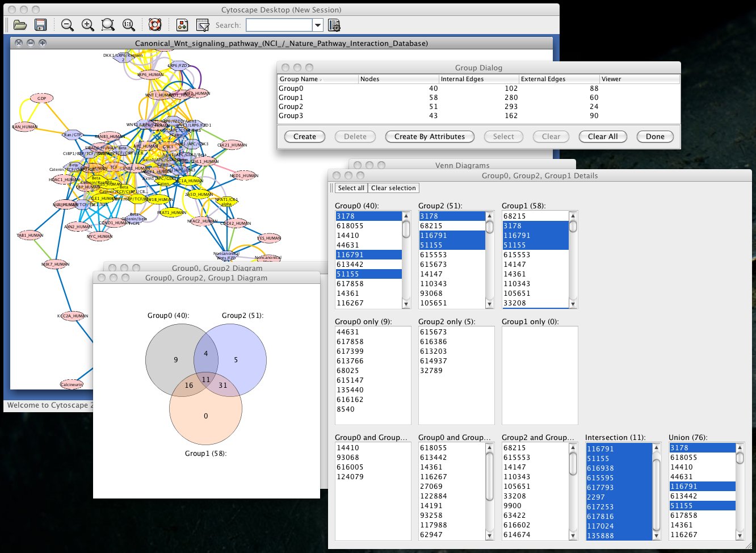Expand the Search box dropdown arrow

(318, 25)
